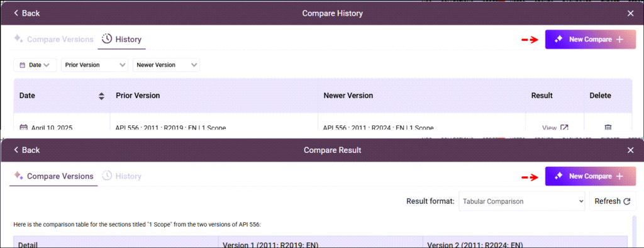
Task: Click sparkle icon beside lower Compare Versions
Action: 18,176
